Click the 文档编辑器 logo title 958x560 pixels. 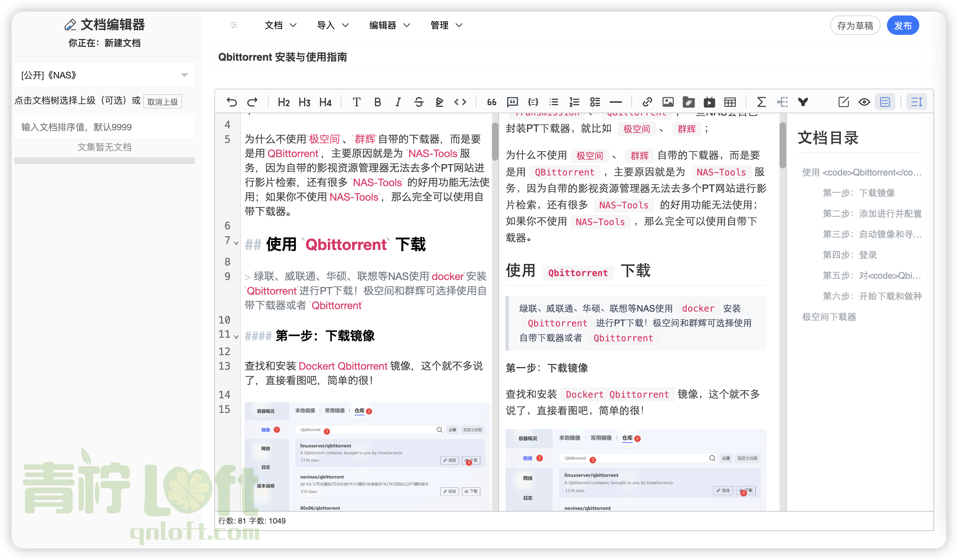(105, 24)
